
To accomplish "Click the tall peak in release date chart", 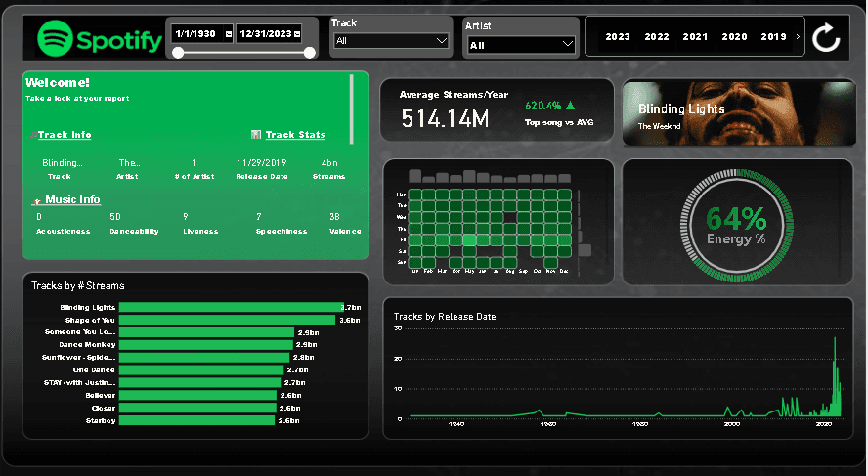I will click(835, 376).
